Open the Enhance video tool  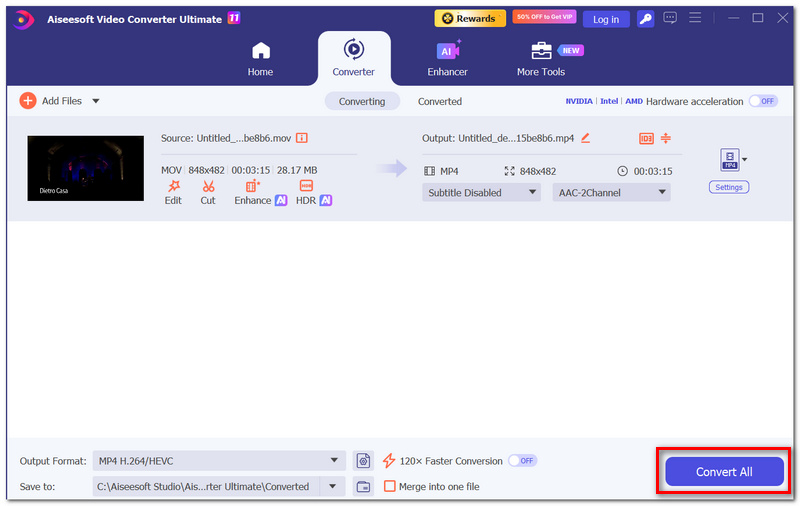coord(260,193)
